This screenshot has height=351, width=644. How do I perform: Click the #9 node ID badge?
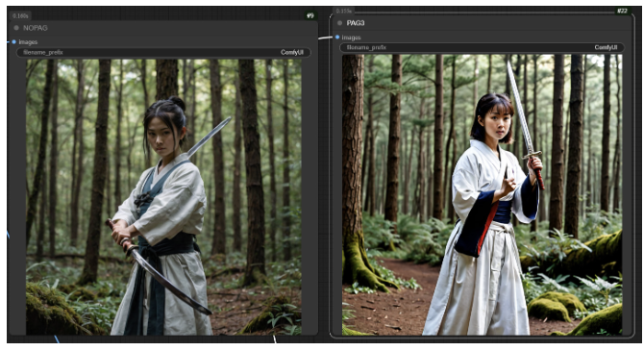coord(310,15)
